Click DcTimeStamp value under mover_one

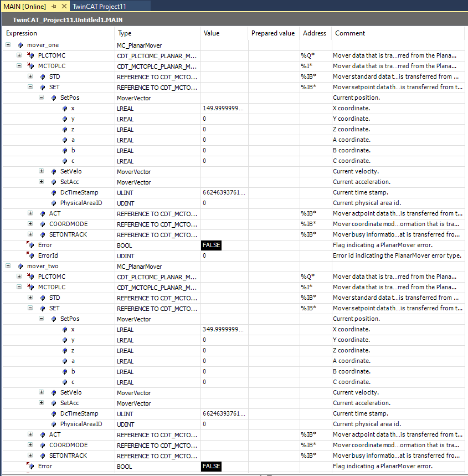[x=224, y=192]
